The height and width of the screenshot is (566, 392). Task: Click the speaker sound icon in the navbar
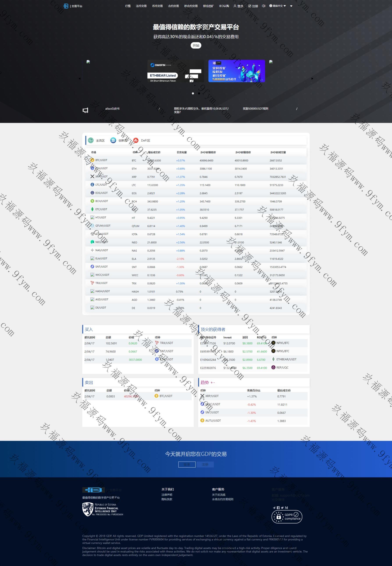point(264,6)
